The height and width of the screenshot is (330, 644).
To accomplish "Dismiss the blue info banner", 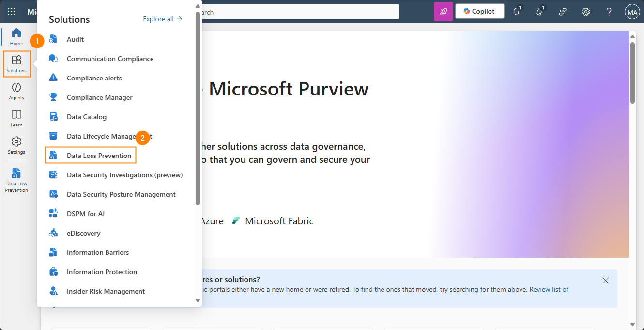I will 605,281.
